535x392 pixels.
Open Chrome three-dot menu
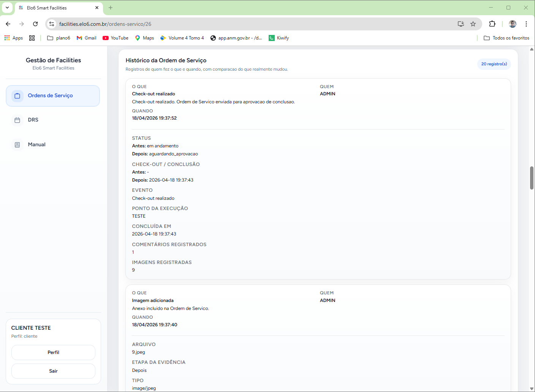[526, 24]
